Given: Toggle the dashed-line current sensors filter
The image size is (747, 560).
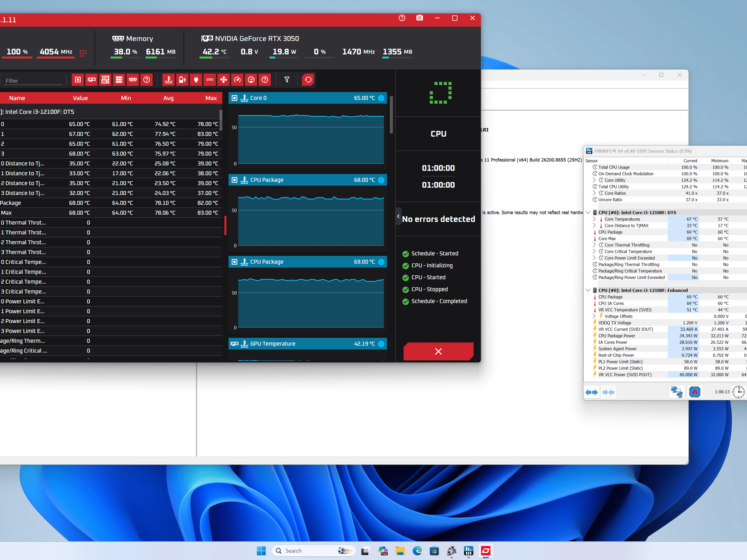Looking at the screenshot, I should [x=210, y=79].
